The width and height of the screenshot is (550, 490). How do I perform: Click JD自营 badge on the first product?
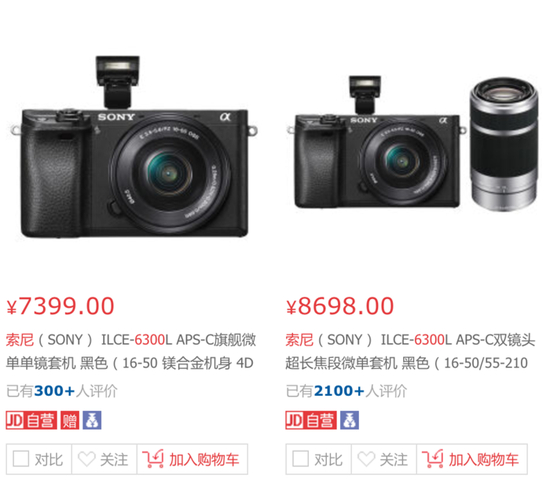pos(31,420)
